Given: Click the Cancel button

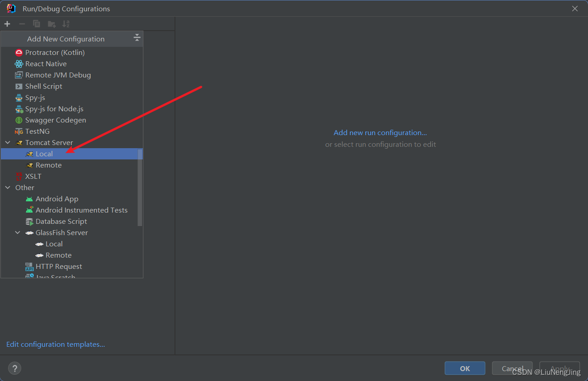Looking at the screenshot, I should [512, 368].
